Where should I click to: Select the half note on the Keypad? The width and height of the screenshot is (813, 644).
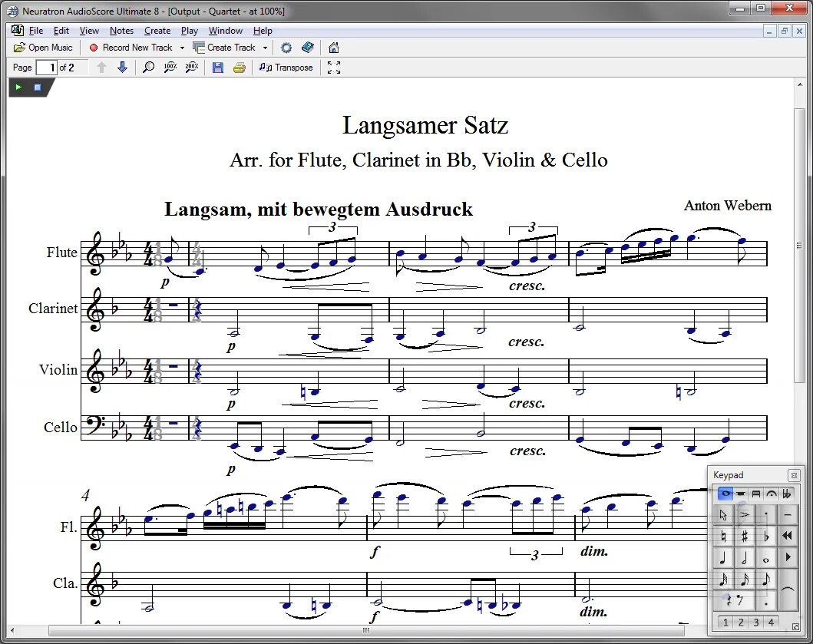click(745, 558)
